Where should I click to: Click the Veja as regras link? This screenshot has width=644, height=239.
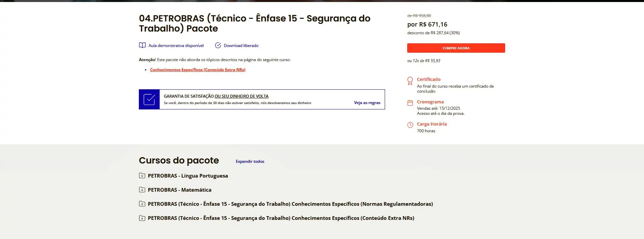point(367,103)
